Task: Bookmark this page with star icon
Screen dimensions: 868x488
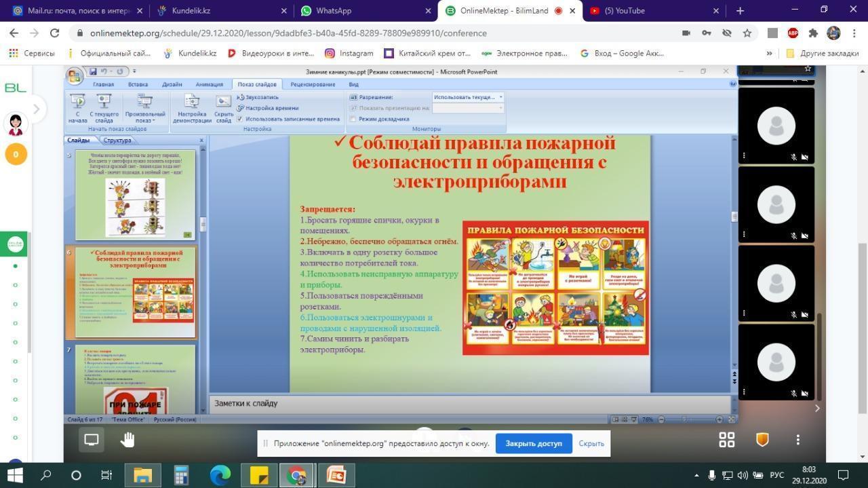Action: (747, 33)
